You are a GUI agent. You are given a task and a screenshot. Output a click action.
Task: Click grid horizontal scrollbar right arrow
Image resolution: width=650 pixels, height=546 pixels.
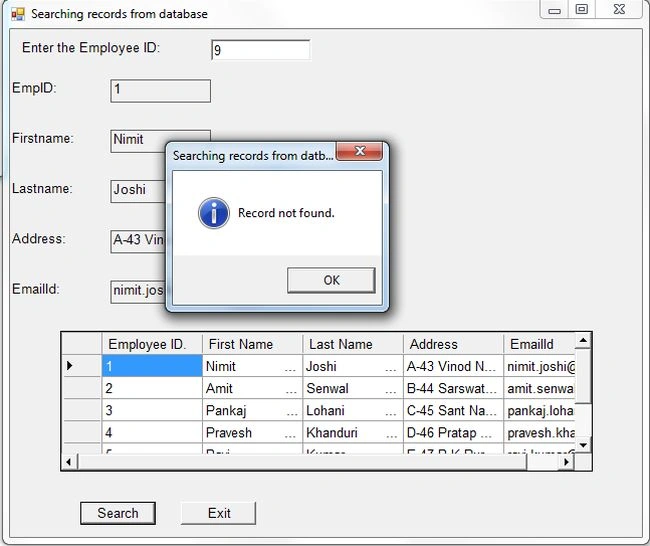coord(567,461)
